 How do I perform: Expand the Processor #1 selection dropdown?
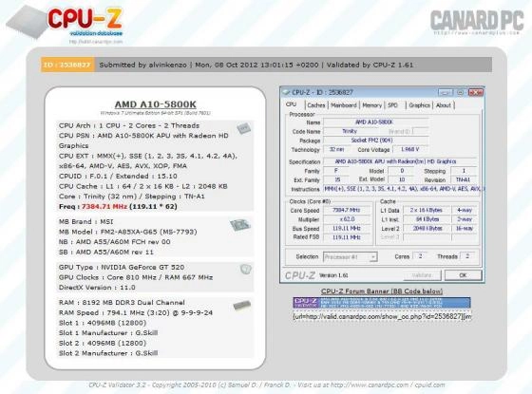[373, 257]
